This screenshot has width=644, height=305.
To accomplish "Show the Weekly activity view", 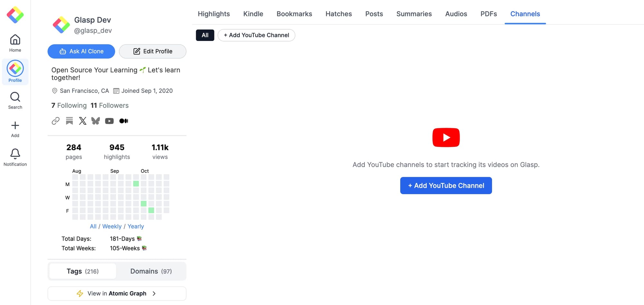I will tap(112, 226).
